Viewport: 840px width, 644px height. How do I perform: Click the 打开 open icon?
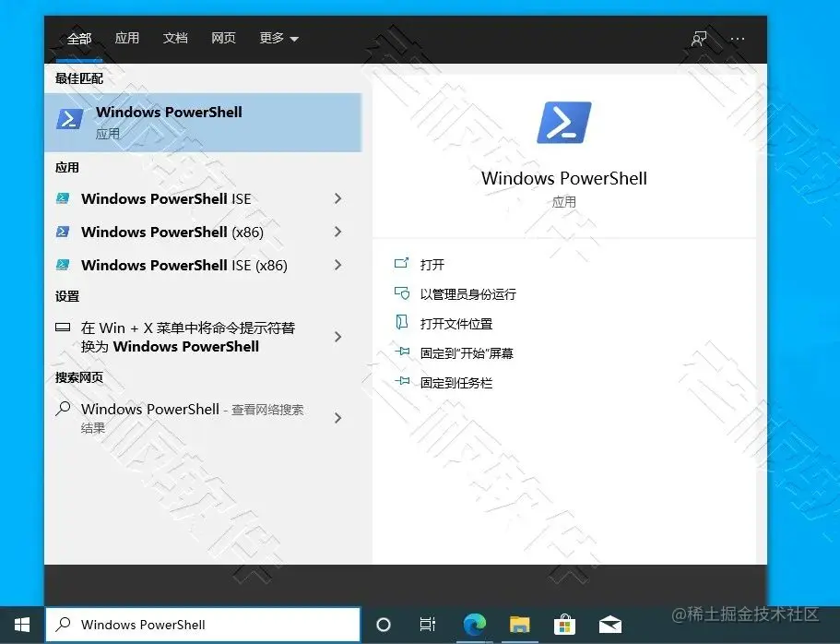pyautogui.click(x=401, y=263)
